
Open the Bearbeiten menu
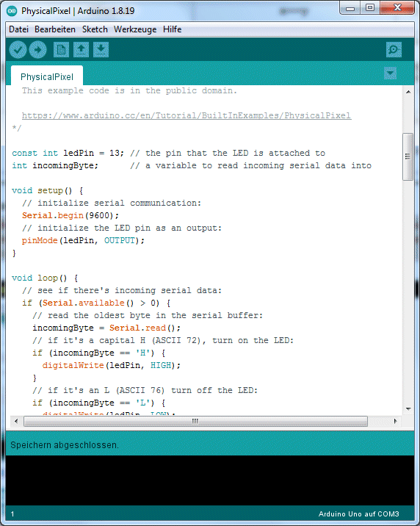pyautogui.click(x=55, y=29)
